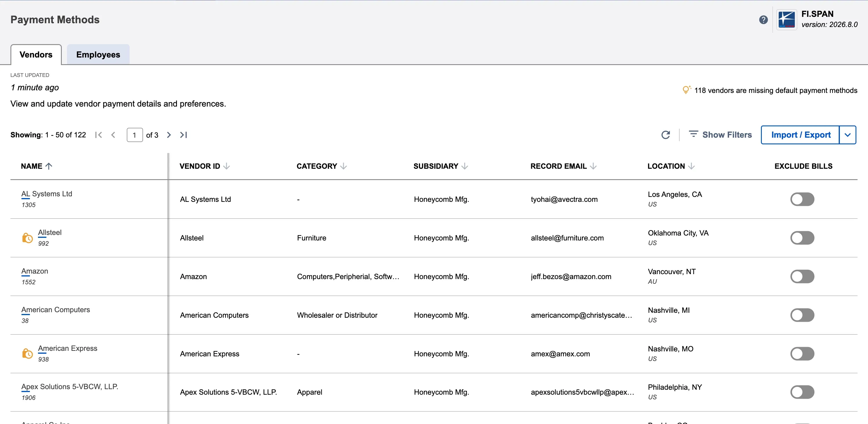Sort by Location column arrow
The width and height of the screenshot is (868, 424).
[x=691, y=166]
